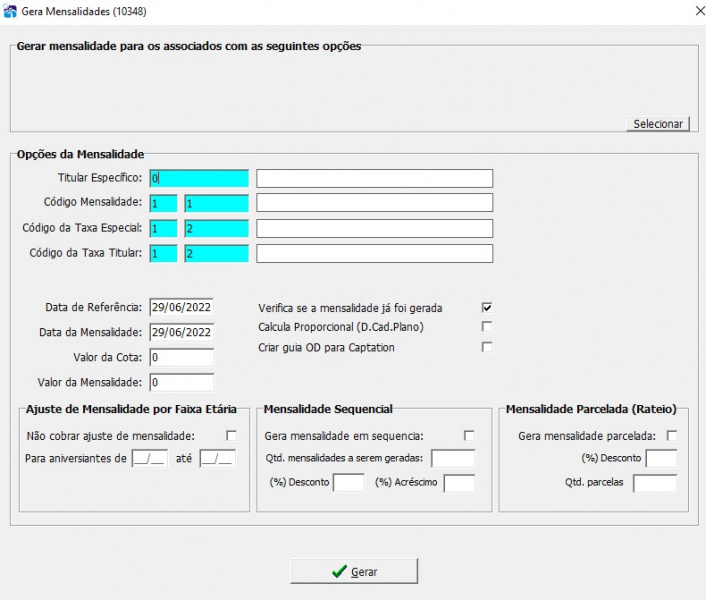
Task: Click second Código da Taxa Titular field
Action: [217, 253]
